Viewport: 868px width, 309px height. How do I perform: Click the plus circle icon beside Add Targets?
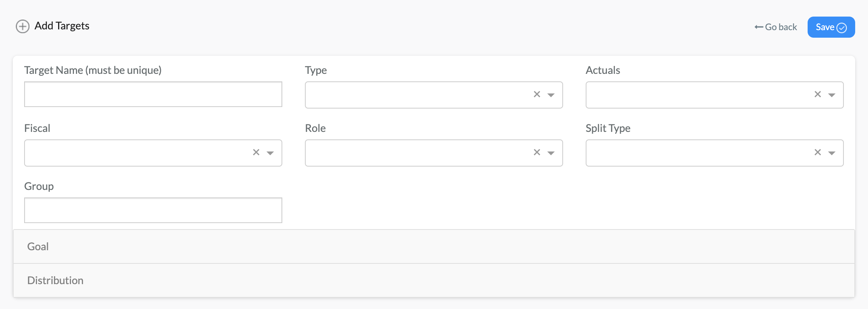point(23,26)
